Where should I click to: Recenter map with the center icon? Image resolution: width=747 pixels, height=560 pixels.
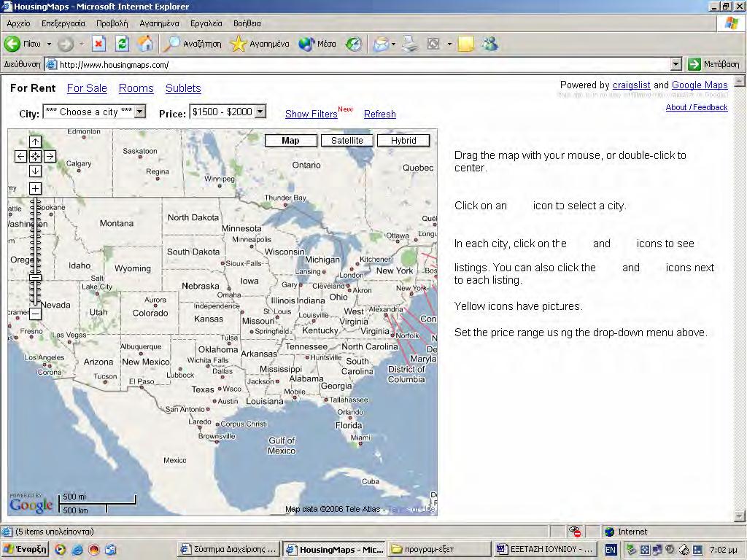point(35,156)
